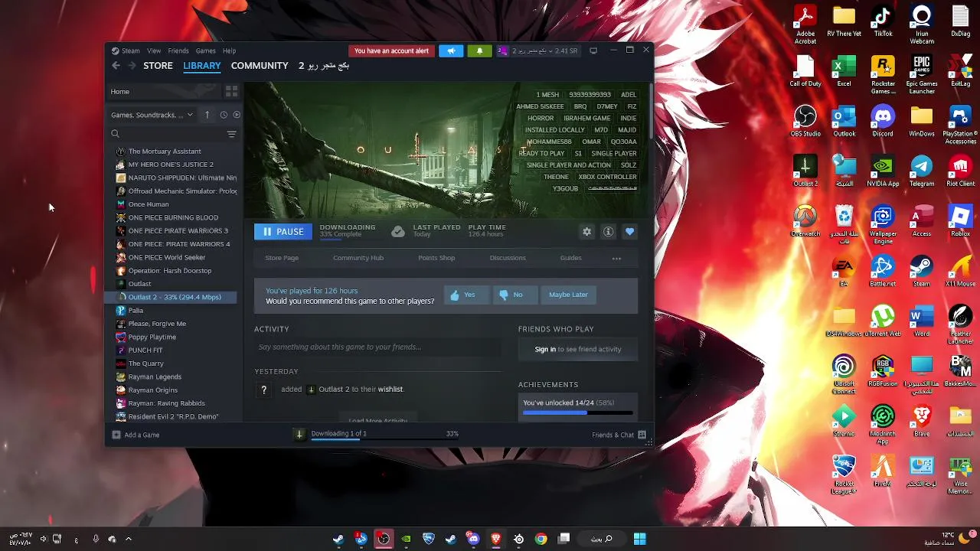Click the cloud sync status icon
980x551 pixels.
point(397,231)
